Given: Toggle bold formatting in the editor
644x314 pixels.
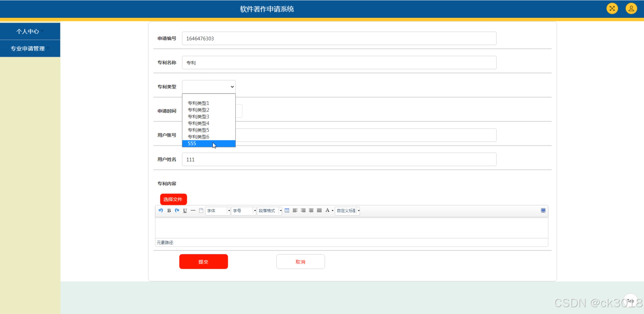Looking at the screenshot, I should 169,210.
